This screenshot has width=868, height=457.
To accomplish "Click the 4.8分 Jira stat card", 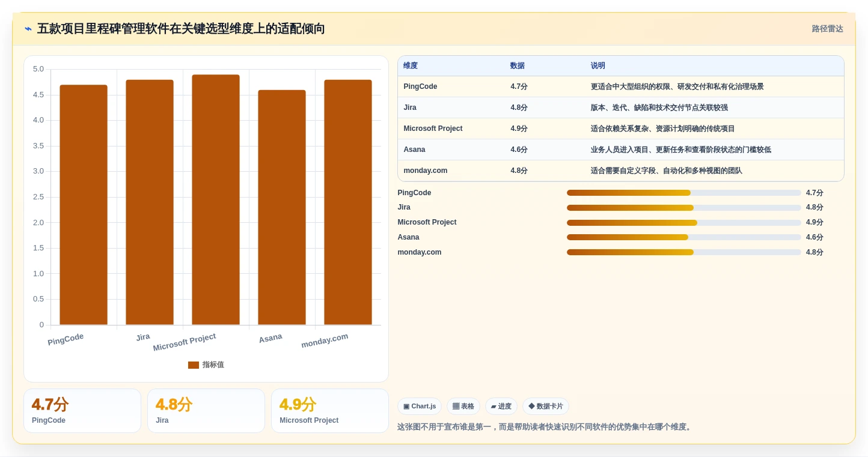I will [x=206, y=411].
